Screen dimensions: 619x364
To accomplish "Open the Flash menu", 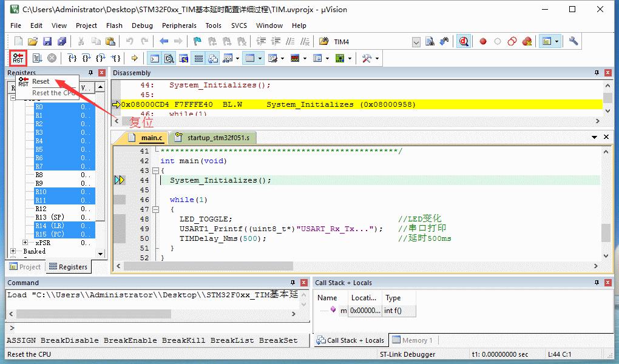I will [x=115, y=25].
